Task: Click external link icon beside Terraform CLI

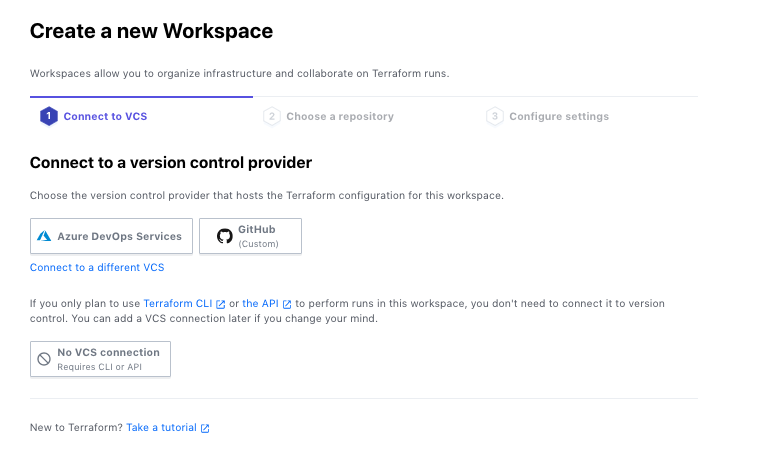Action: tap(220, 304)
